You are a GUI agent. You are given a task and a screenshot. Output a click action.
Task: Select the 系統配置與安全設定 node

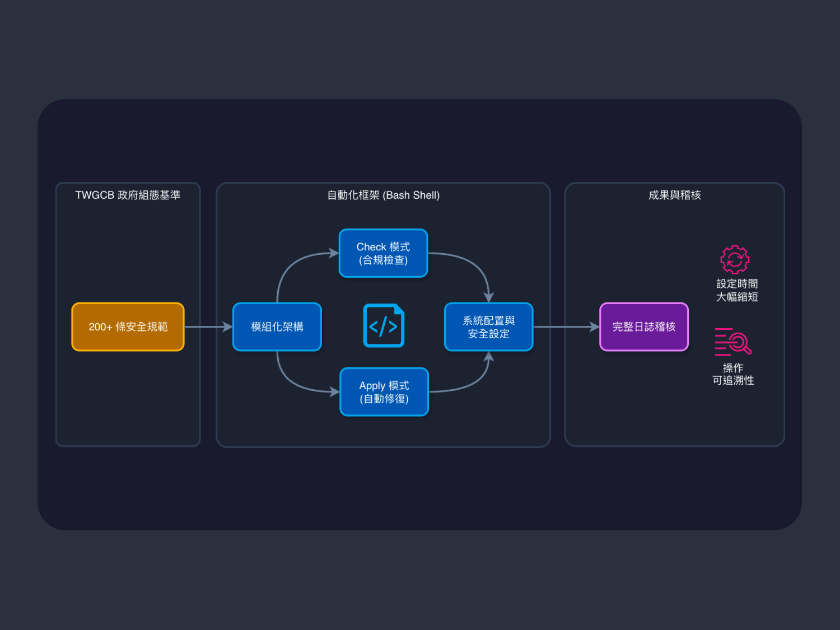(488, 327)
